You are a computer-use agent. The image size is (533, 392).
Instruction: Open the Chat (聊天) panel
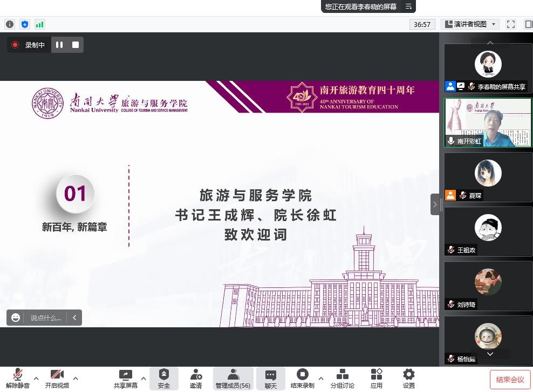coord(271,379)
